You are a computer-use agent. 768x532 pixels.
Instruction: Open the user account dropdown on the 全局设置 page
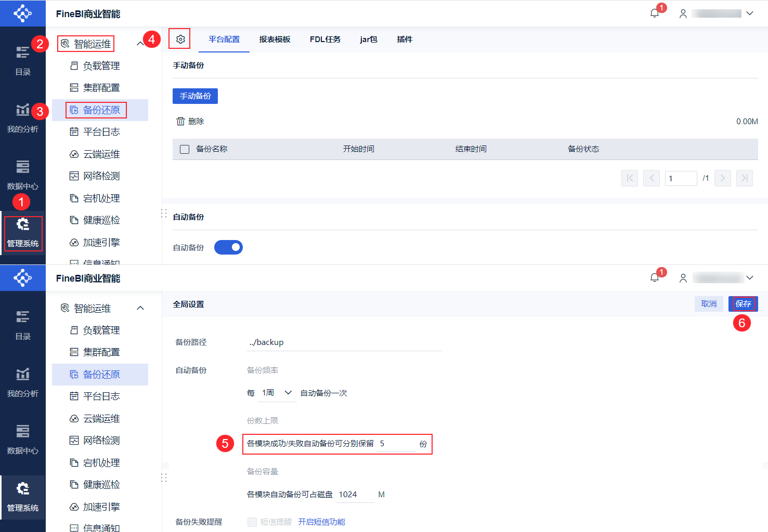coord(749,278)
